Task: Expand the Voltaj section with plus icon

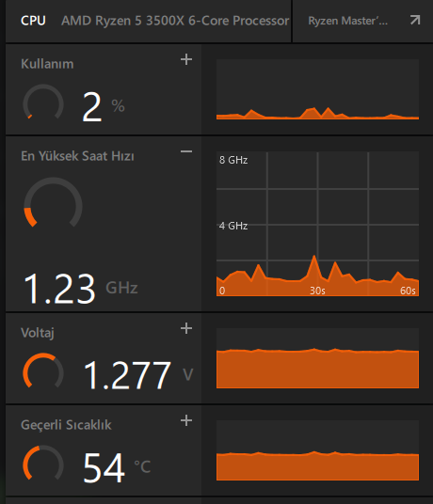Action: [x=186, y=328]
